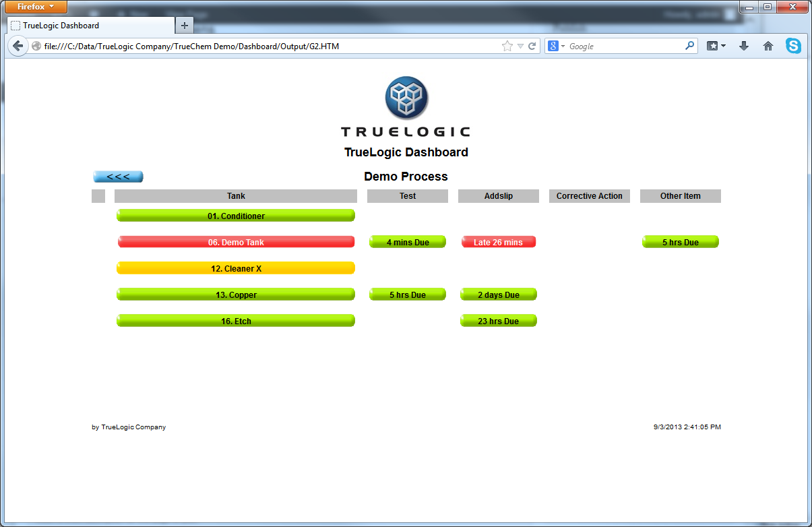Open a new tab with the plus icon

185,26
